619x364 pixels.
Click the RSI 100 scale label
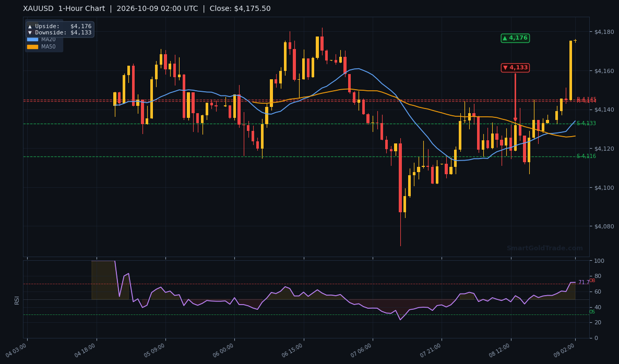point(599,261)
